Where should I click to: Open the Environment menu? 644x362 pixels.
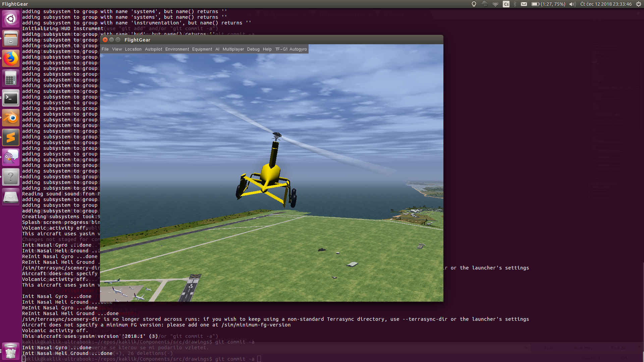point(177,49)
